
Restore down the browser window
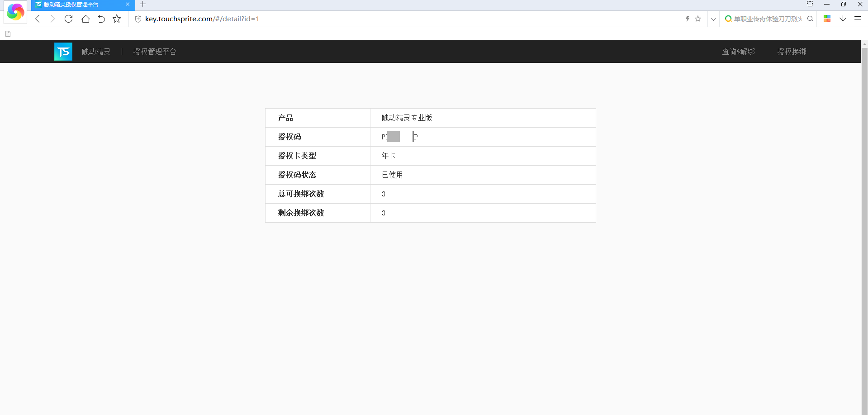[x=844, y=4]
